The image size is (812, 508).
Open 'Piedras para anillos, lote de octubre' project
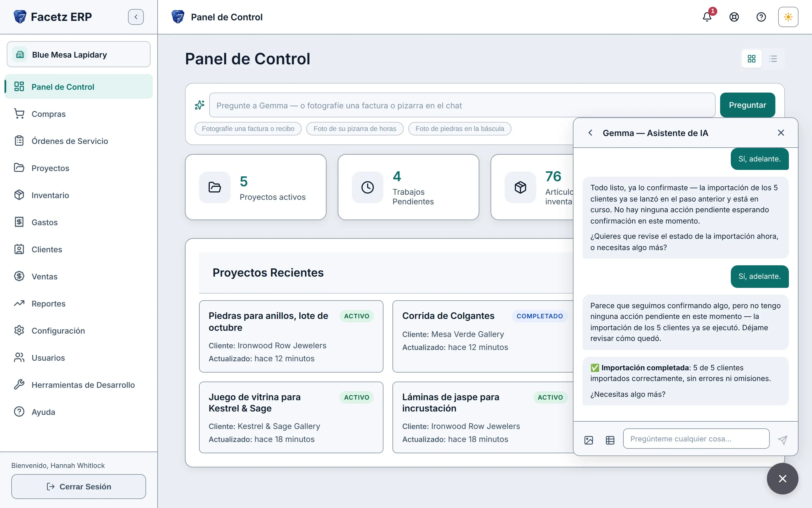click(x=291, y=336)
